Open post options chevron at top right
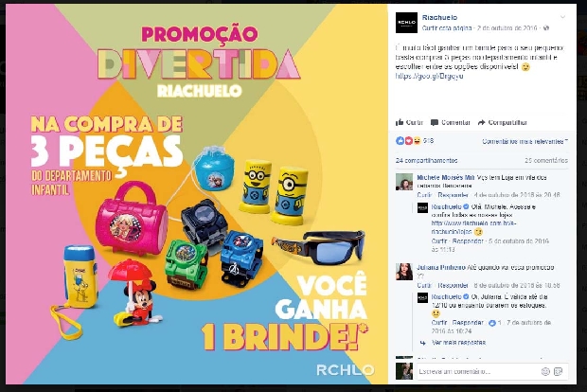Image resolution: width=587 pixels, height=392 pixels. point(562,17)
